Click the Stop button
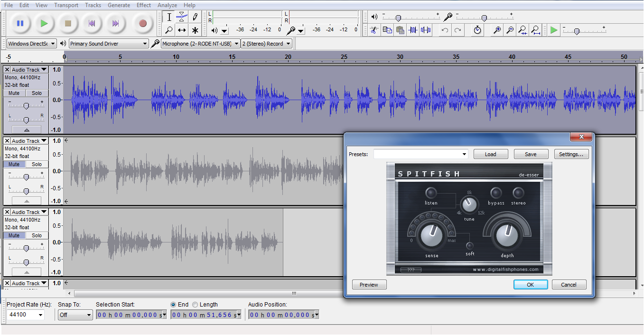This screenshot has height=335, width=644. [68, 23]
